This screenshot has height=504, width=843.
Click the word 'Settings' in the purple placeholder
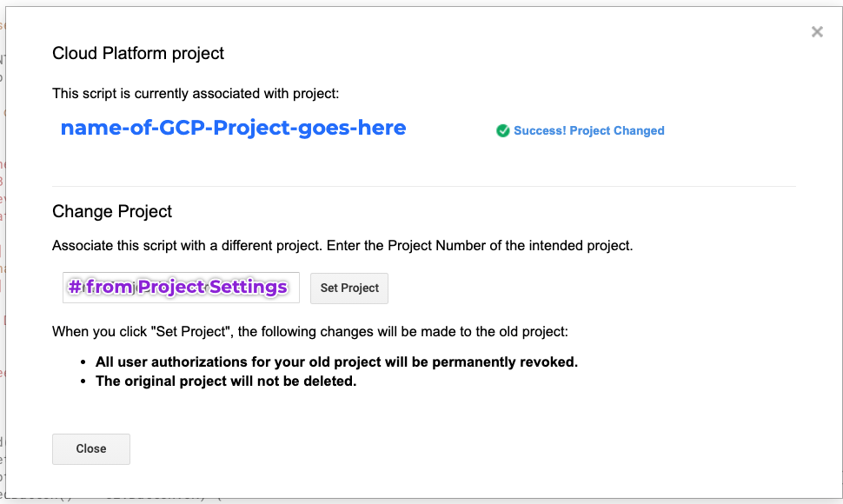(249, 287)
